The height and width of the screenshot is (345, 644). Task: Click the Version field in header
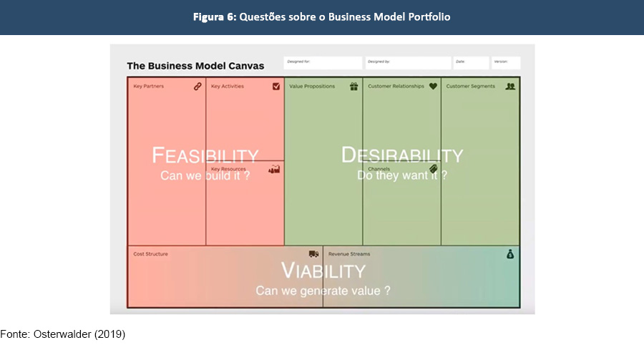point(505,63)
